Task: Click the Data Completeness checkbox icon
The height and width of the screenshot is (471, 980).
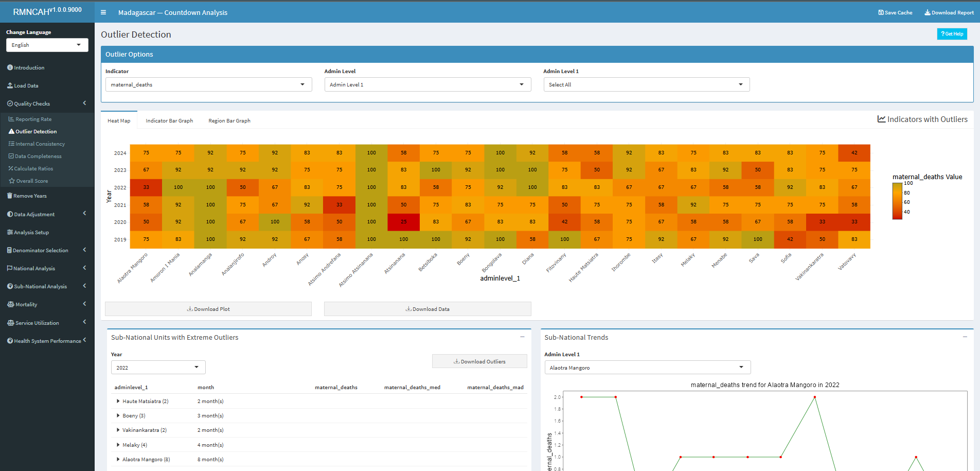Action: [11, 156]
